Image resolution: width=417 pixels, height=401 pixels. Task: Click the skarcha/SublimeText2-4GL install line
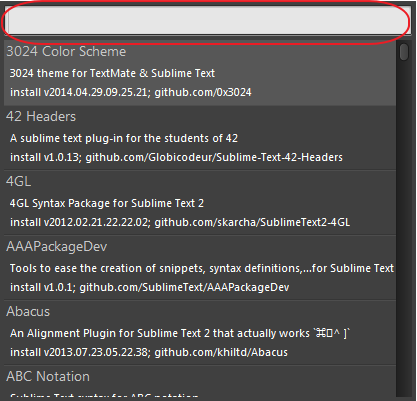click(x=180, y=222)
